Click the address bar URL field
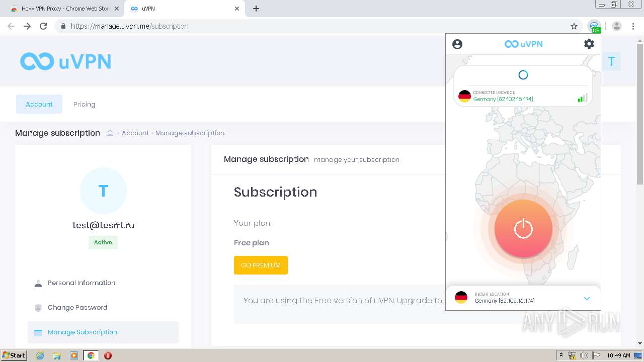The width and height of the screenshot is (644, 362). pyautogui.click(x=317, y=26)
